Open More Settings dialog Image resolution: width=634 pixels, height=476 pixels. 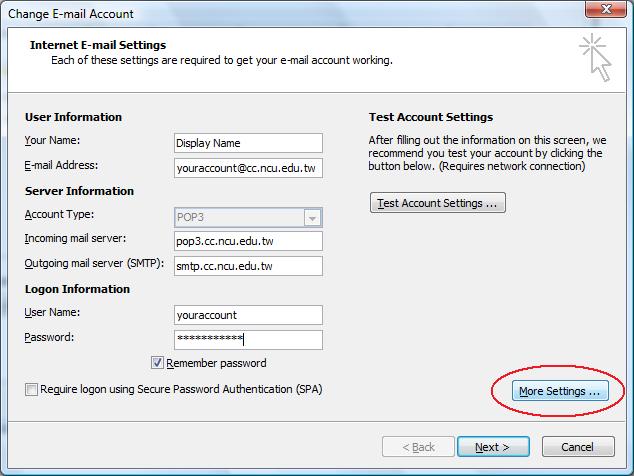[x=559, y=391]
